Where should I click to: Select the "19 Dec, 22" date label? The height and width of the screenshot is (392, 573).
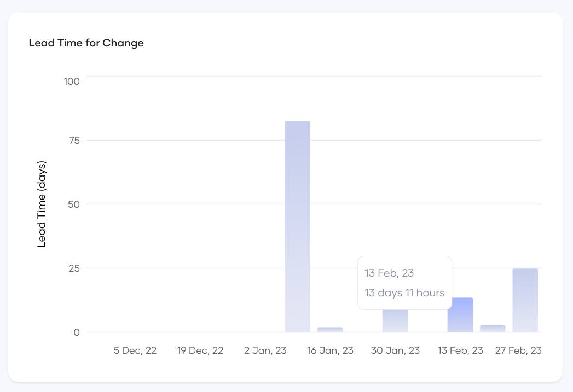pos(200,350)
